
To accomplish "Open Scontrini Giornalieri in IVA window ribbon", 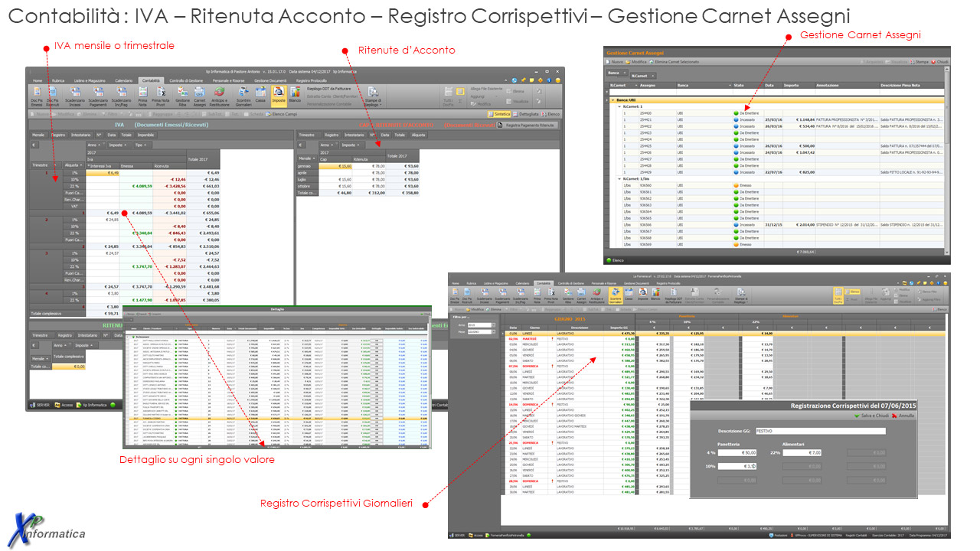I will (x=243, y=96).
